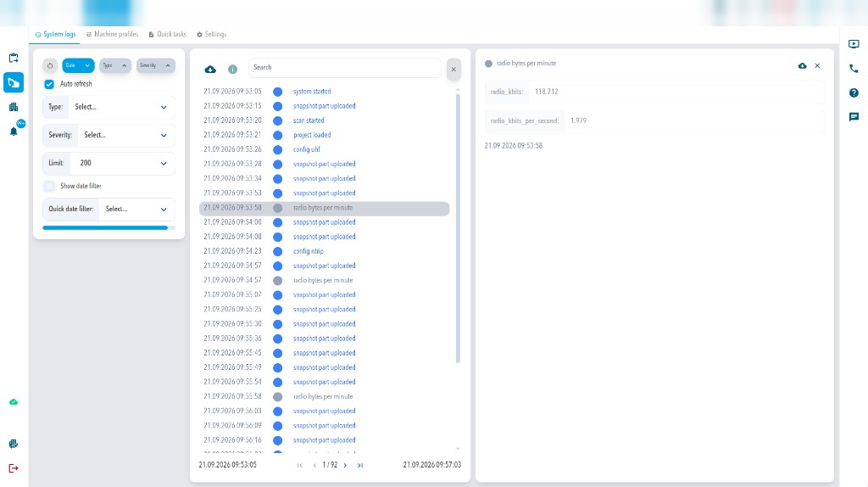The width and height of the screenshot is (868, 487).
Task: Open the clipboard tasks icon in left sidebar
Action: [14, 58]
